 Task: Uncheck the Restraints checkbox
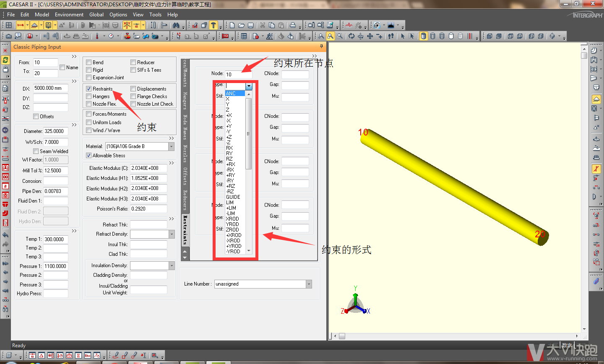[89, 89]
